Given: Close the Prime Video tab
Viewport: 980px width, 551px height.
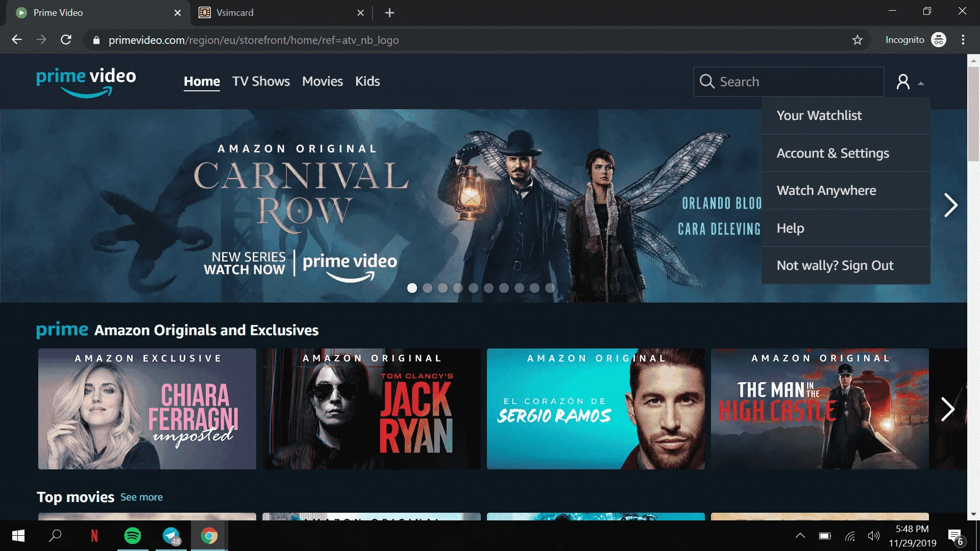Looking at the screenshot, I should pos(178,13).
